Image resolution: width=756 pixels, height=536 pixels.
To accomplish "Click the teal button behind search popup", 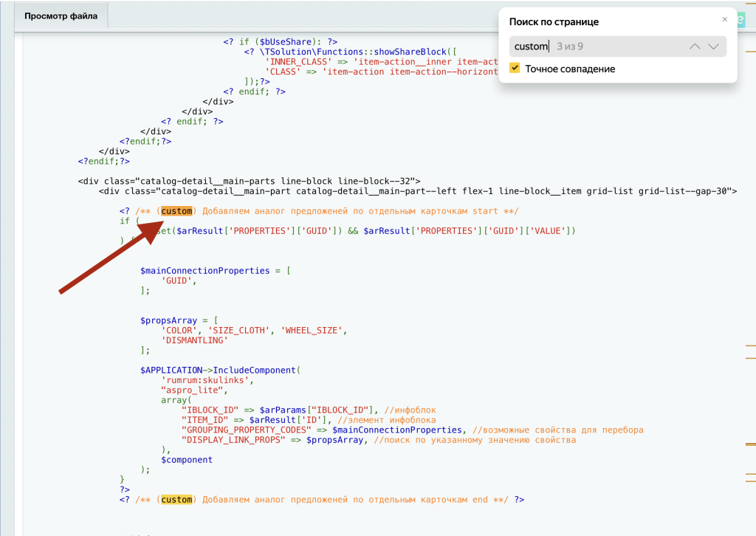I will (740, 20).
